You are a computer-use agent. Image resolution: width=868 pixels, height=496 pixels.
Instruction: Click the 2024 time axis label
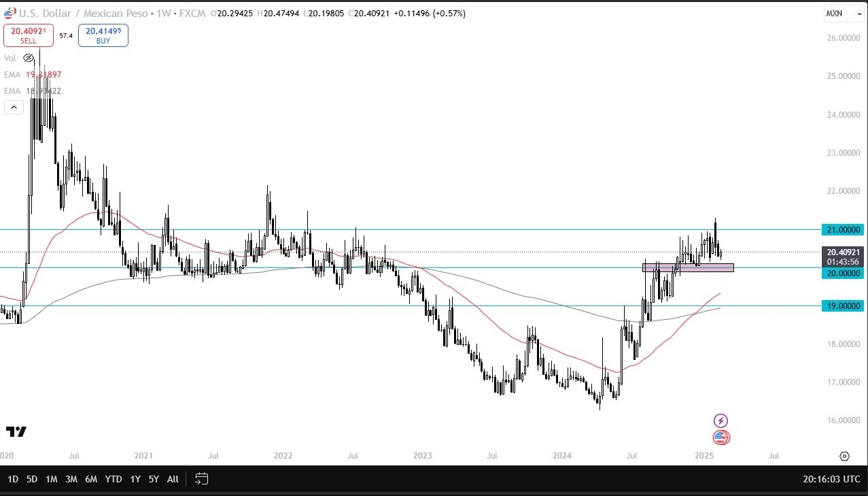(x=563, y=454)
